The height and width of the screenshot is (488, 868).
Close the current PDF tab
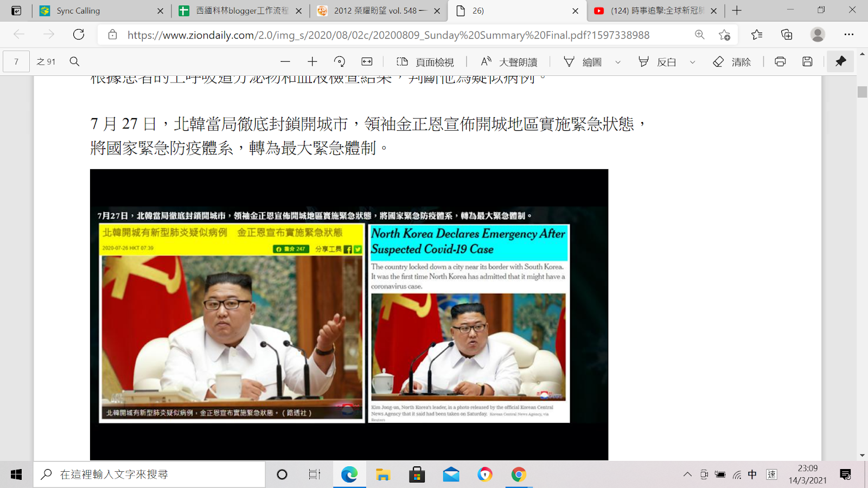coord(576,11)
